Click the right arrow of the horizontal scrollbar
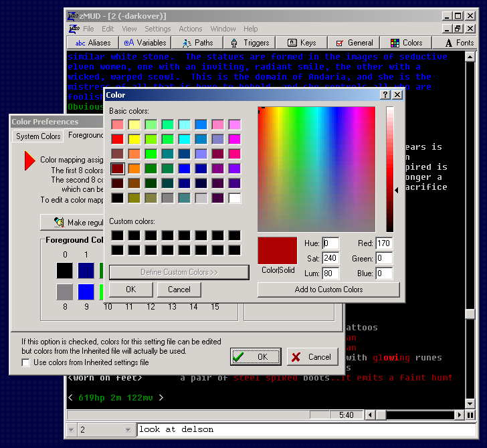 (460, 415)
